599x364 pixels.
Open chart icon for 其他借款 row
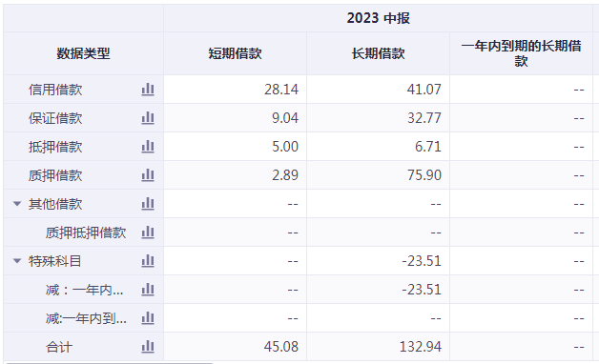[148, 204]
